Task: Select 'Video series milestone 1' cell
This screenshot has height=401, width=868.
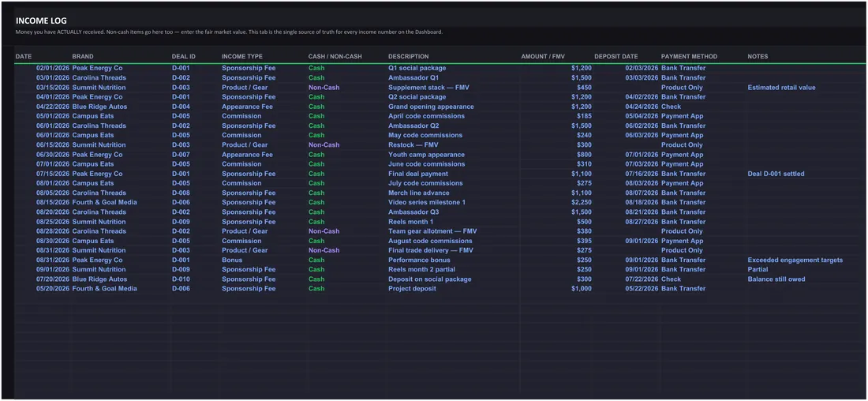Action: 427,203
